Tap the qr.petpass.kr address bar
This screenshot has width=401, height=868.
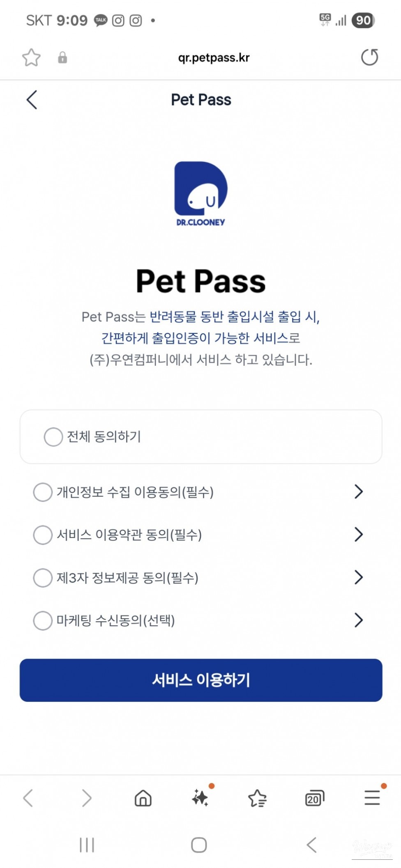click(x=214, y=57)
